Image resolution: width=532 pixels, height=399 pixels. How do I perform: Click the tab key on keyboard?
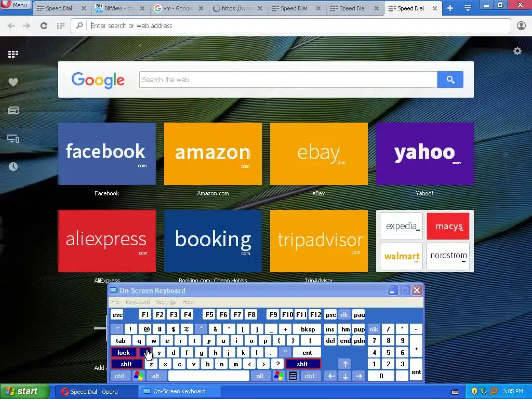tap(121, 341)
